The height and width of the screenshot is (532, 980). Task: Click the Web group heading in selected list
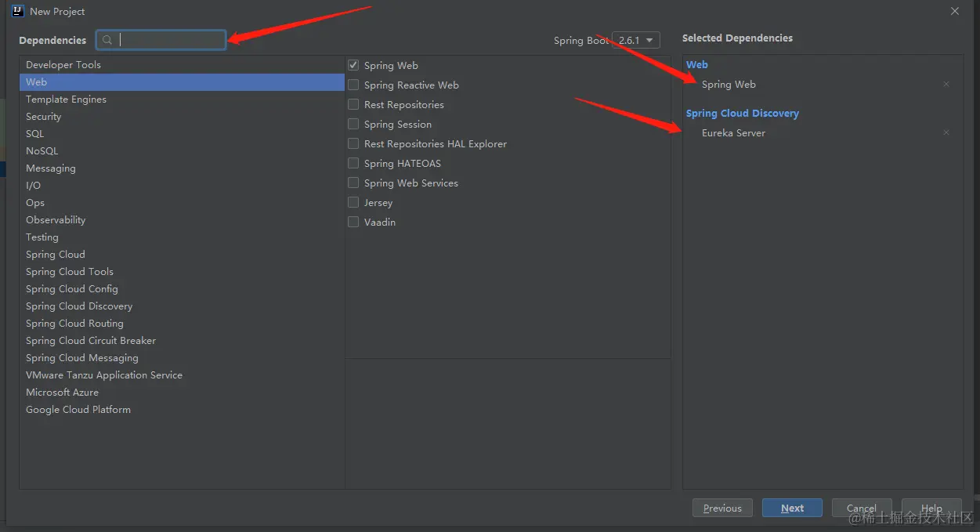tap(697, 64)
